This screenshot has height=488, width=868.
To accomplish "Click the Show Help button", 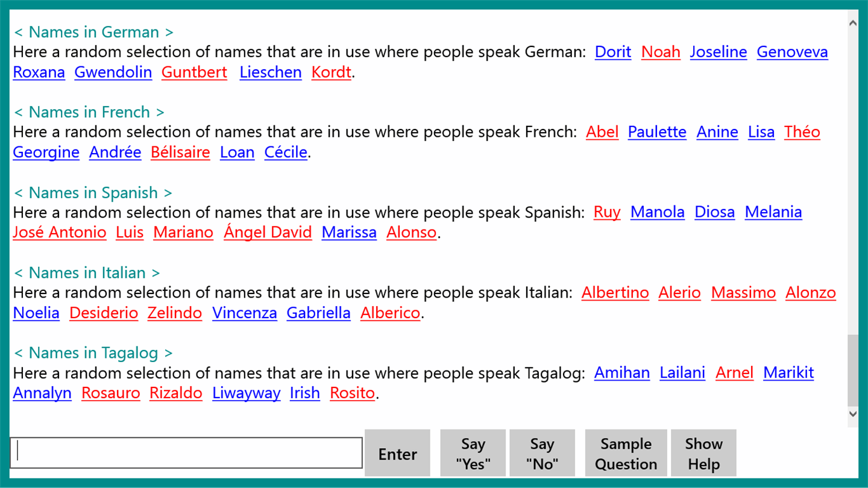I will (703, 453).
